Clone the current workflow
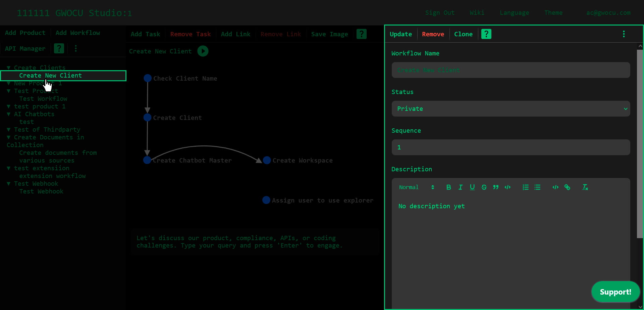644x310 pixels. tap(463, 34)
